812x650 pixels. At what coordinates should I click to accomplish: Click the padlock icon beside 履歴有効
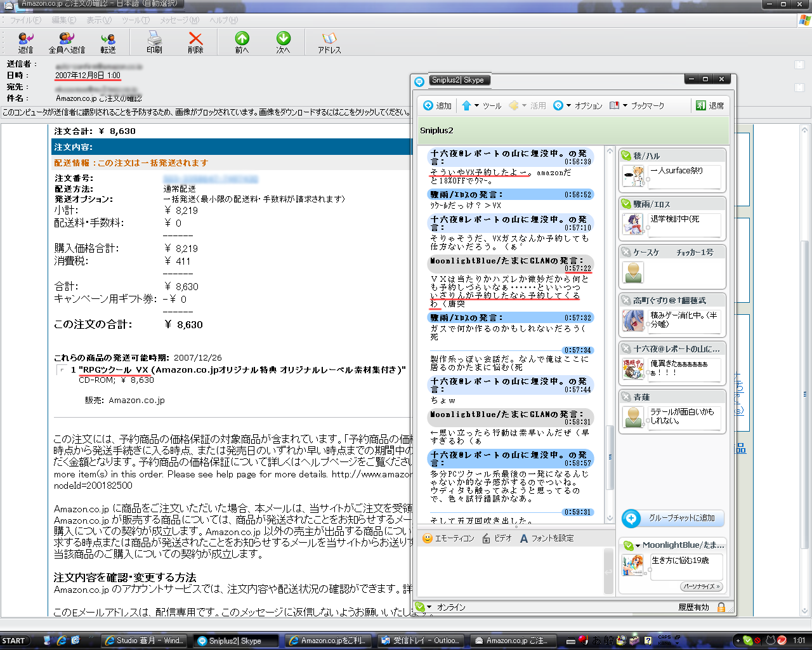pyautogui.click(x=721, y=607)
